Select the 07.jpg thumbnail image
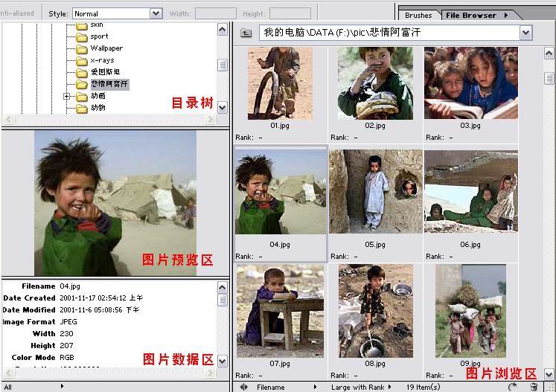Image resolution: width=556 pixels, height=392 pixels. tap(280, 311)
